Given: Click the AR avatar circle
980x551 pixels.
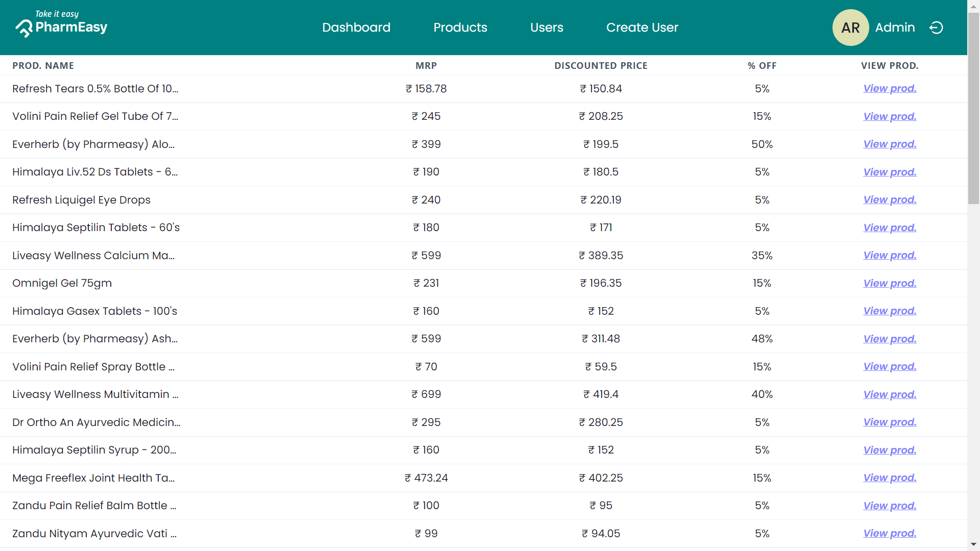Looking at the screenshot, I should [x=850, y=28].
